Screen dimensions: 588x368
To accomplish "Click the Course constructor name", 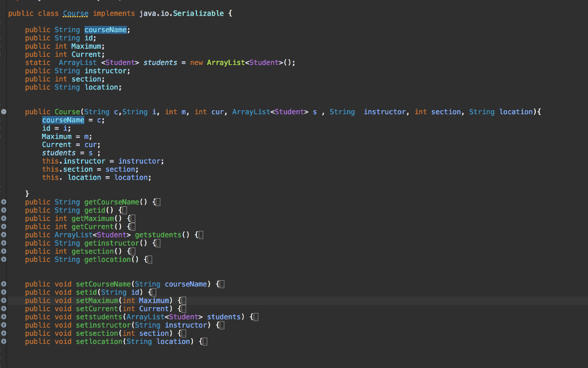I will 67,112.
